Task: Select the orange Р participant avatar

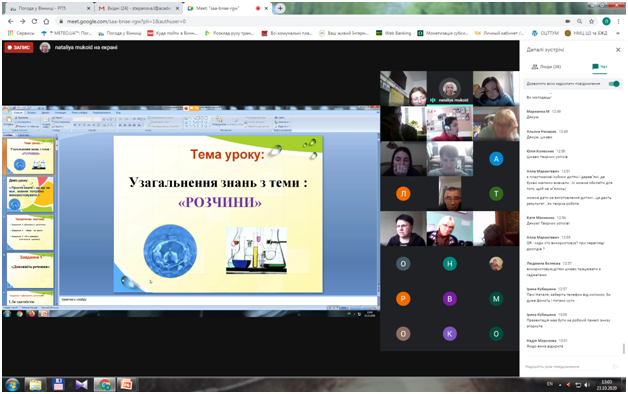Action: point(403,299)
